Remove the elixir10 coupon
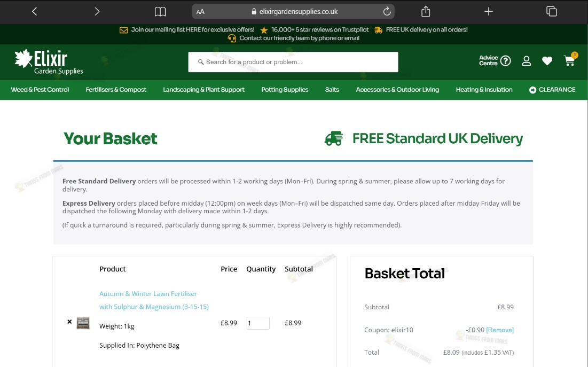 click(x=499, y=330)
